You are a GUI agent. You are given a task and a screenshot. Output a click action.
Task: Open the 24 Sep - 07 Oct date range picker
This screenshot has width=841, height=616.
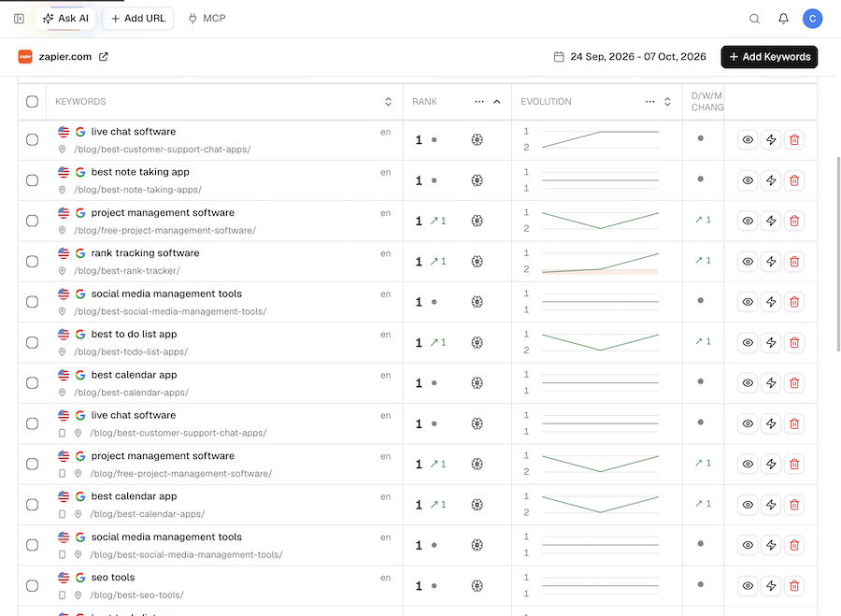pyautogui.click(x=630, y=57)
